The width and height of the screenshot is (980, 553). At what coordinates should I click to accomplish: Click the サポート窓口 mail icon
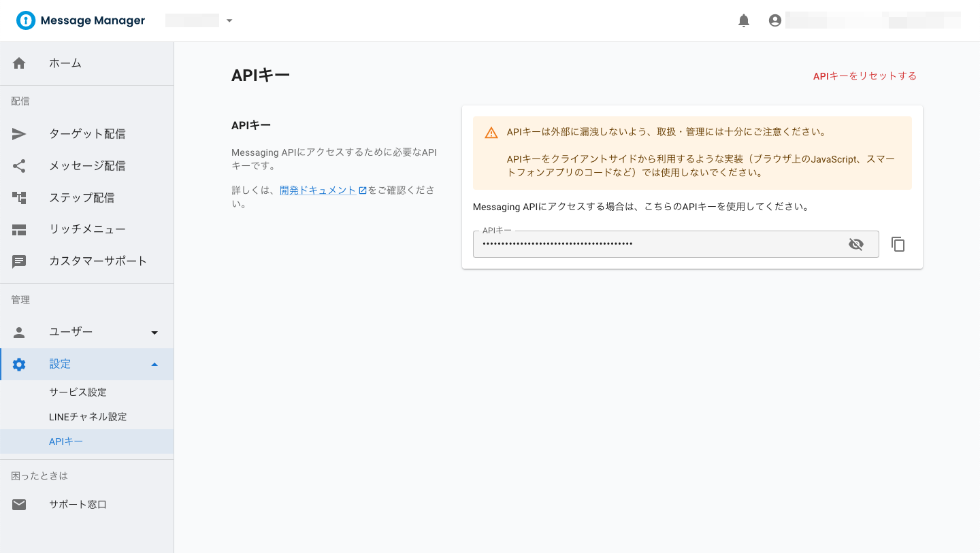[19, 505]
